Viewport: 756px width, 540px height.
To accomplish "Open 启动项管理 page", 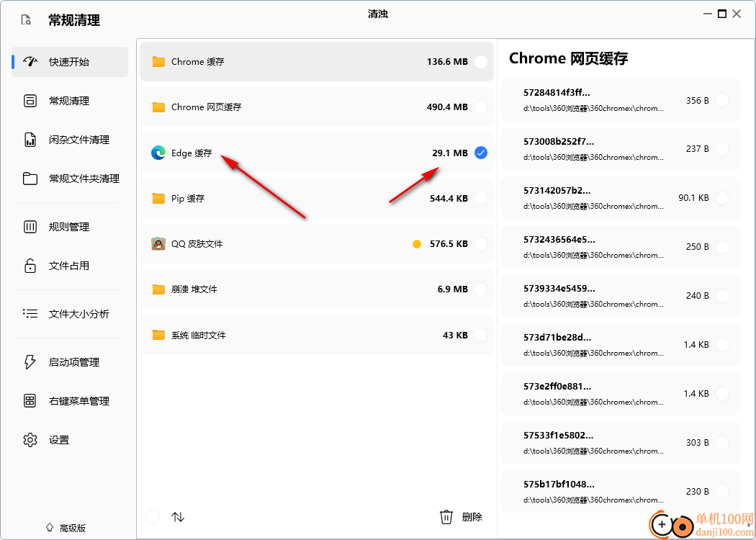I will [70, 362].
